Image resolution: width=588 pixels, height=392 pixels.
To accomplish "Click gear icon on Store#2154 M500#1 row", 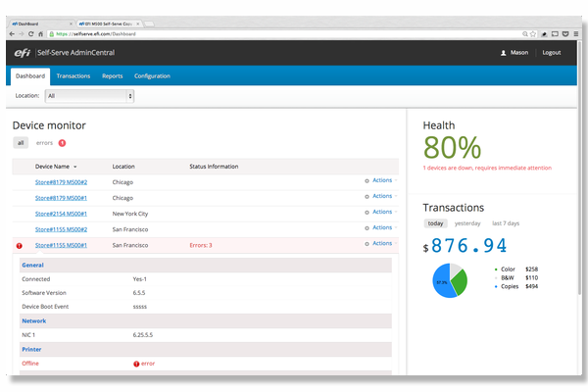I will point(367,213).
